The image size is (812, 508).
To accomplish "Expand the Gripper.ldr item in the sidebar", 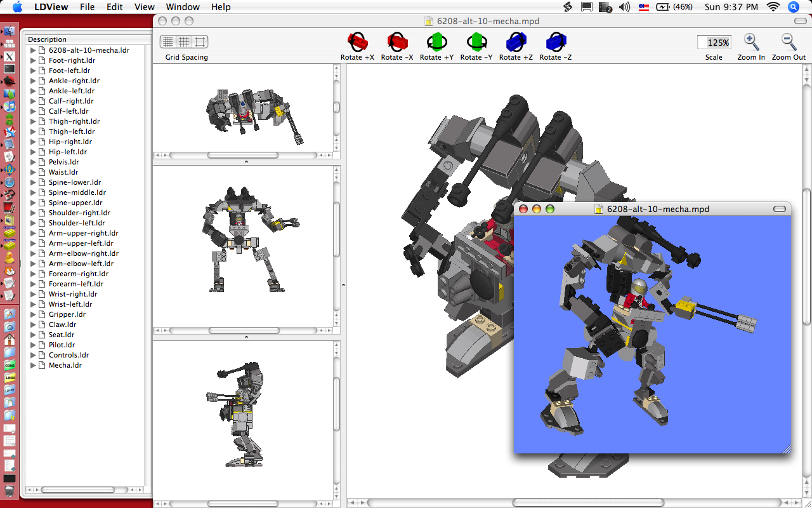I will point(32,314).
